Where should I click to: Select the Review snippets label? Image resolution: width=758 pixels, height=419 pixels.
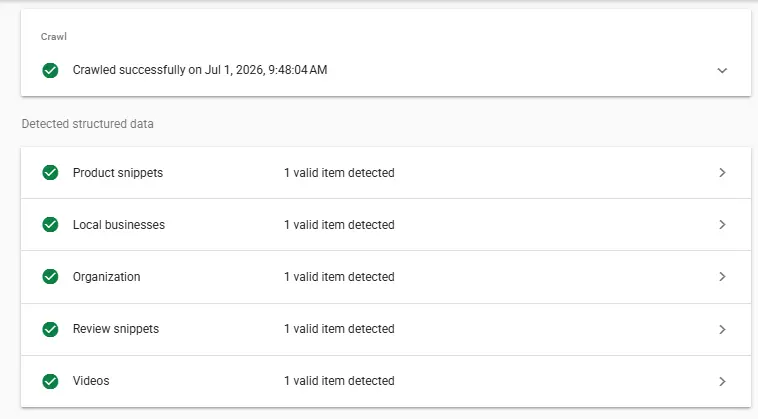click(x=116, y=329)
